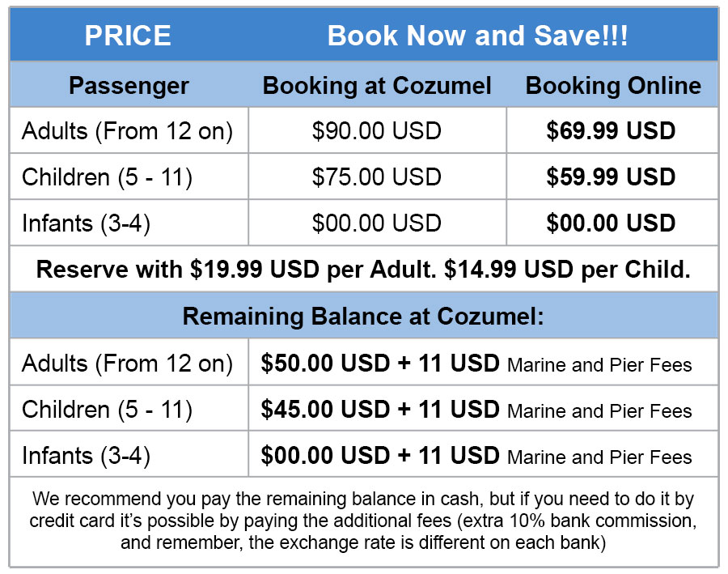Click 'Adults (From 12 on)' in the top table
The height and width of the screenshot is (574, 728).
point(127,131)
